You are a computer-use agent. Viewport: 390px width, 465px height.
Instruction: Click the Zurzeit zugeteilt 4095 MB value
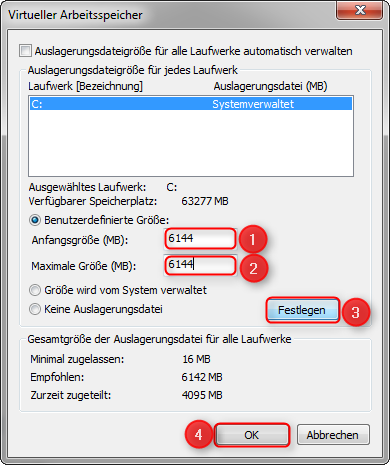coord(202,395)
